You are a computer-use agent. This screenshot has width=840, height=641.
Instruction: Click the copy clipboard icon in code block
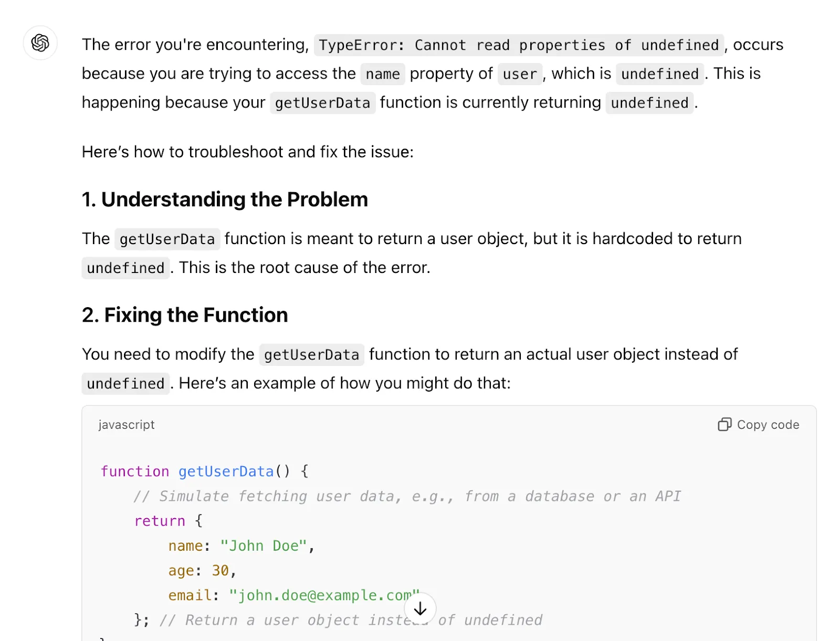point(724,424)
